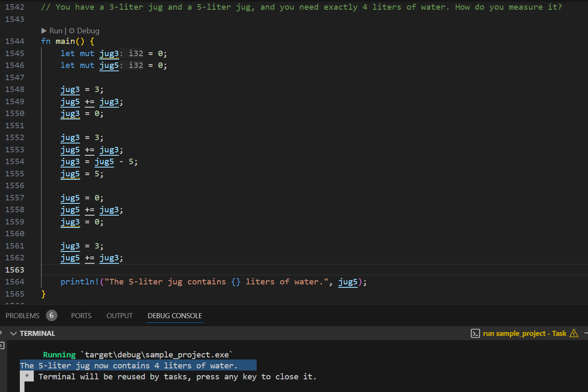The image size is (588, 392).
Task: Click the yellow warning triangle on the task
Action: [574, 333]
